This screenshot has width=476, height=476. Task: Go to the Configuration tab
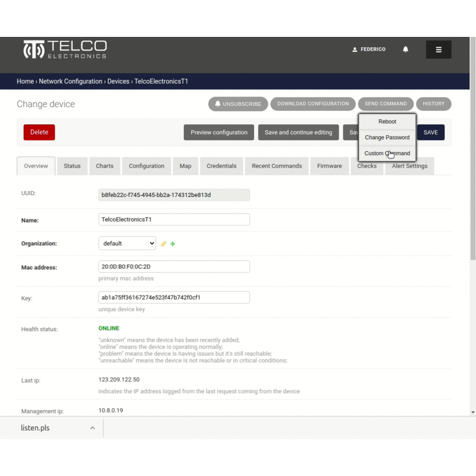click(x=146, y=166)
